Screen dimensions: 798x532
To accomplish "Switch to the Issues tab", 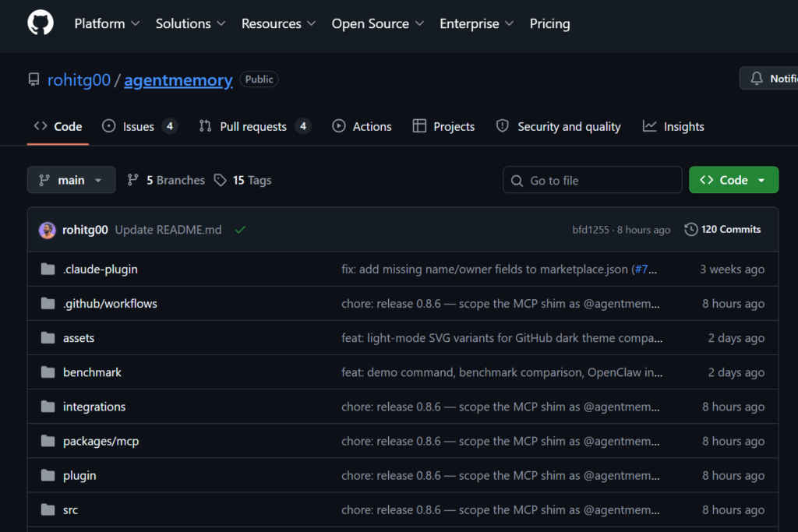I will pyautogui.click(x=139, y=126).
